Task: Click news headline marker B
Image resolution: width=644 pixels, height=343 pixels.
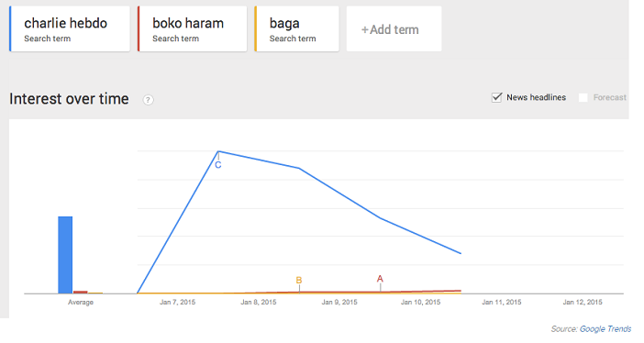Action: (299, 280)
